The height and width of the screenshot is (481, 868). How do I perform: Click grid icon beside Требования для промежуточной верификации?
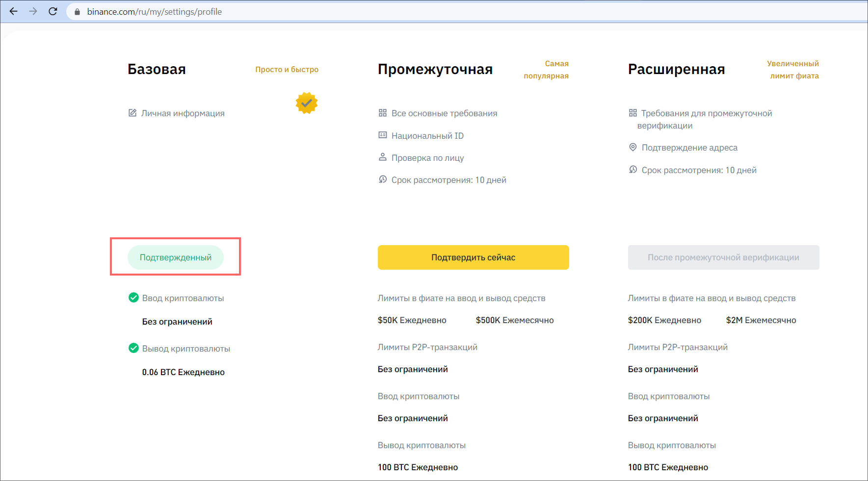coord(633,113)
